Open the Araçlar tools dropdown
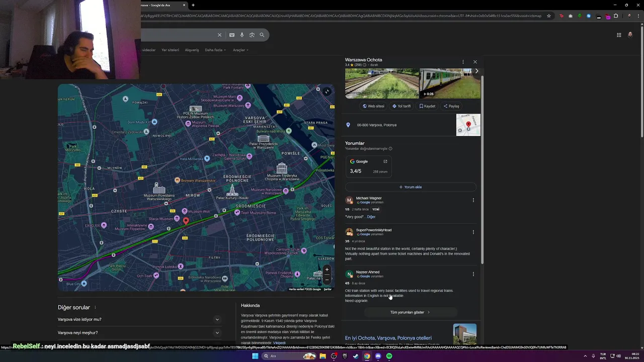 [240, 50]
